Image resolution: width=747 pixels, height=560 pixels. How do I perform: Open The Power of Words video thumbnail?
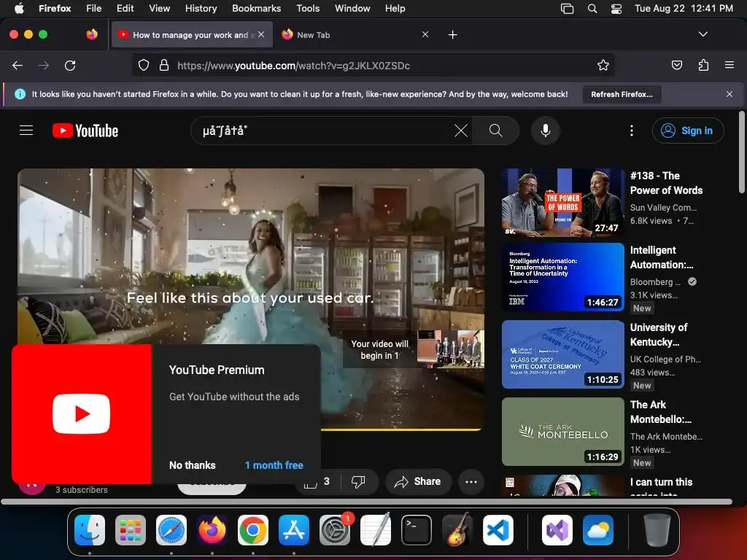tap(563, 203)
